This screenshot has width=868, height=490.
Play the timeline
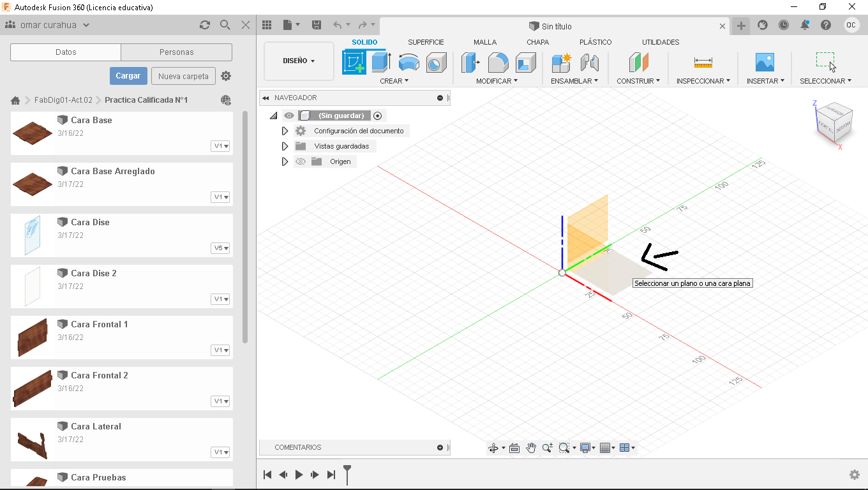coord(299,475)
